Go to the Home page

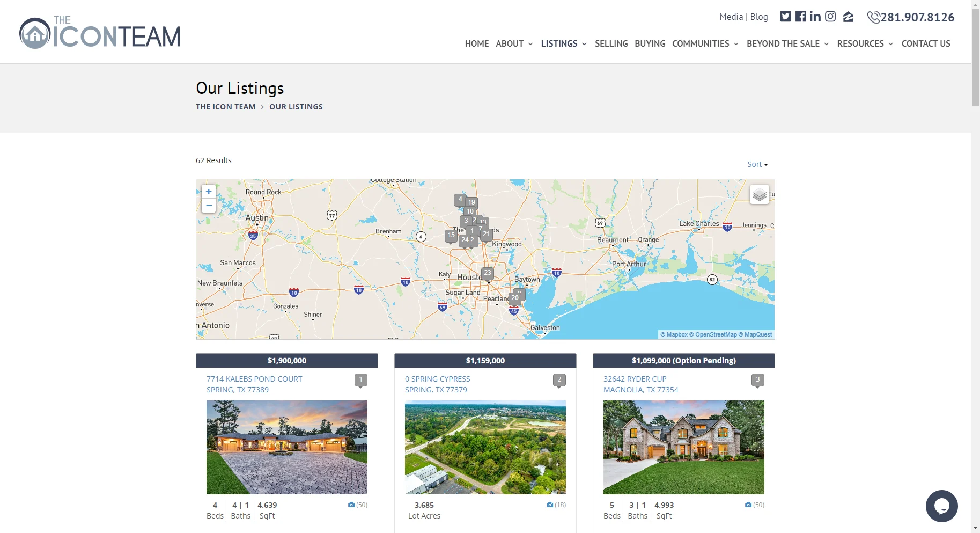(477, 43)
